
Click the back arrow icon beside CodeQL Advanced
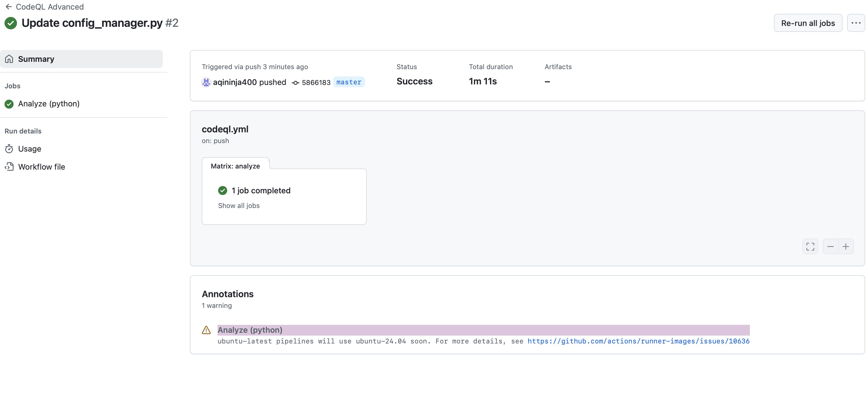[x=9, y=7]
